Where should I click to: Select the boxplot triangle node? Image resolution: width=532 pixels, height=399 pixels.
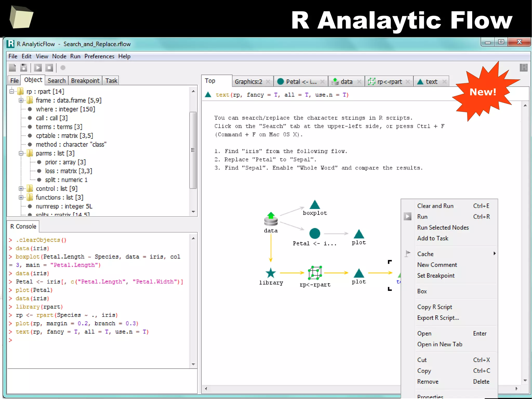[315, 208]
